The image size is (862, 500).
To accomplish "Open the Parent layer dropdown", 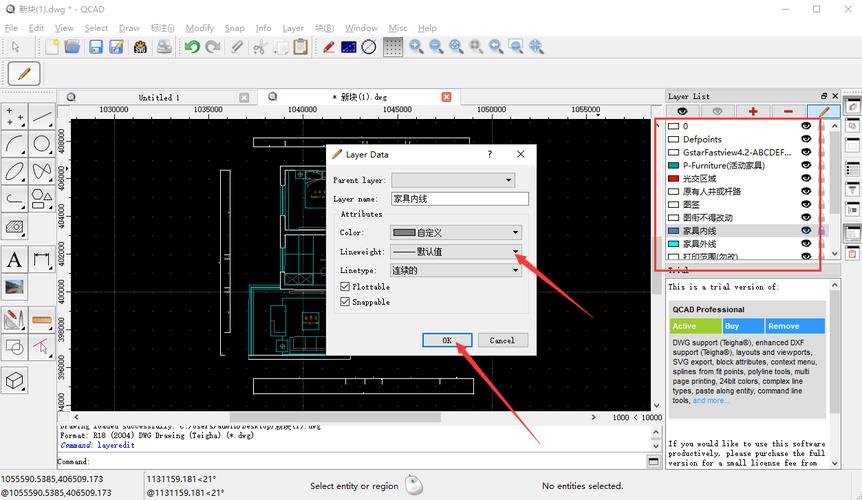I will tap(453, 180).
